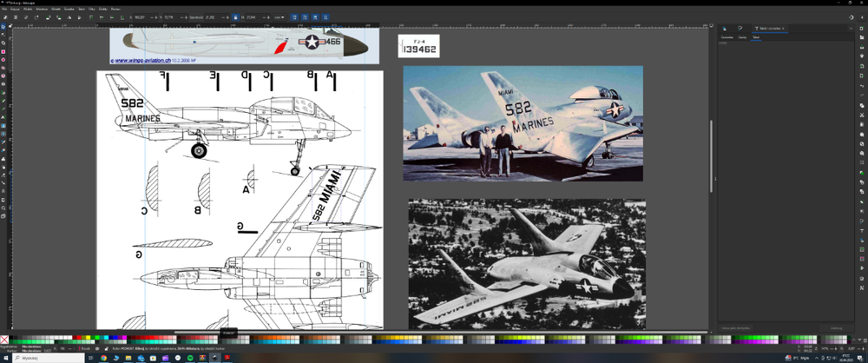
Task: Toggle the width/height ratio lock
Action: pos(236,16)
